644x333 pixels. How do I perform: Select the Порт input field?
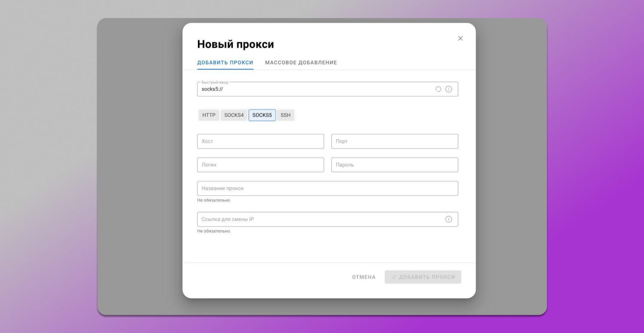394,141
